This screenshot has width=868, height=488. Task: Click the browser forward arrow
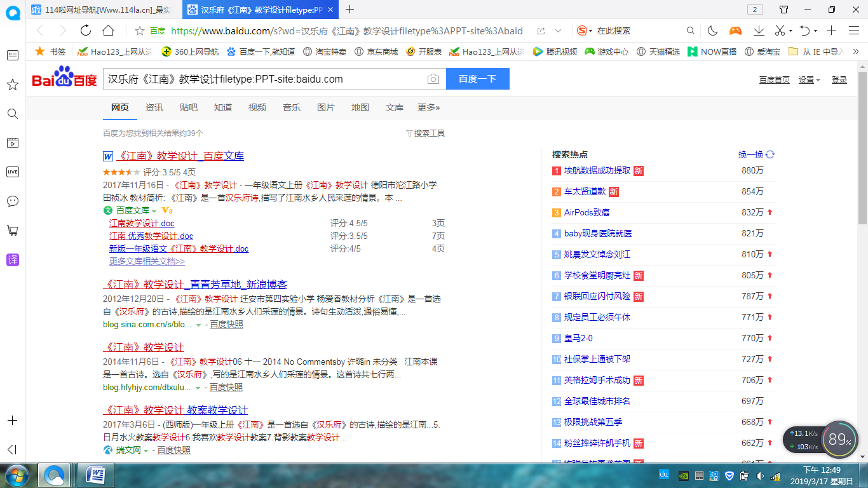pos(62,30)
